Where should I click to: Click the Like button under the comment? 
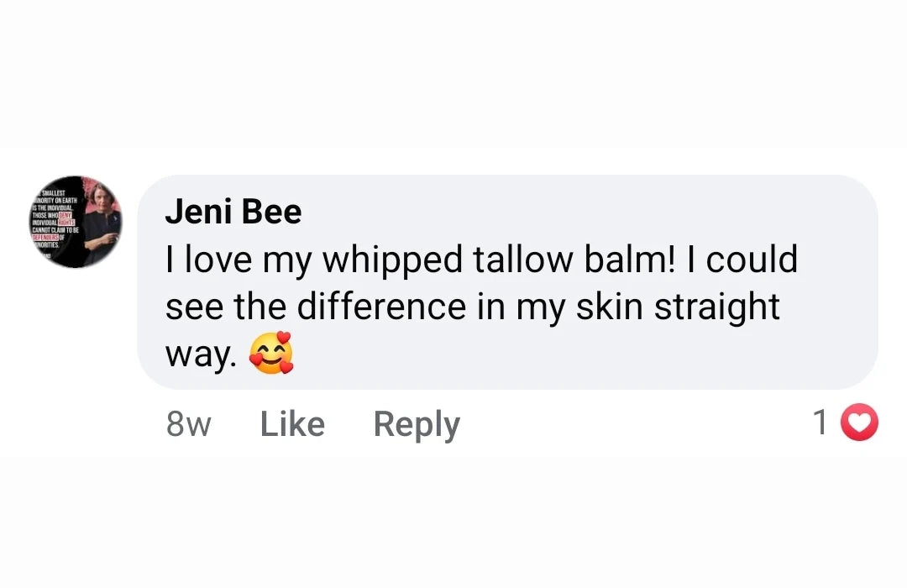[292, 424]
